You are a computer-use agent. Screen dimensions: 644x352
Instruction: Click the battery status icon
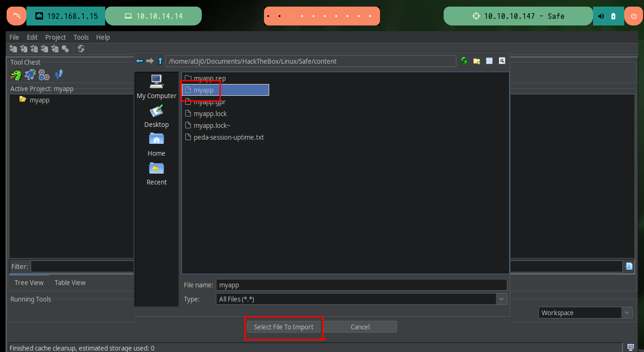pyautogui.click(x=613, y=16)
